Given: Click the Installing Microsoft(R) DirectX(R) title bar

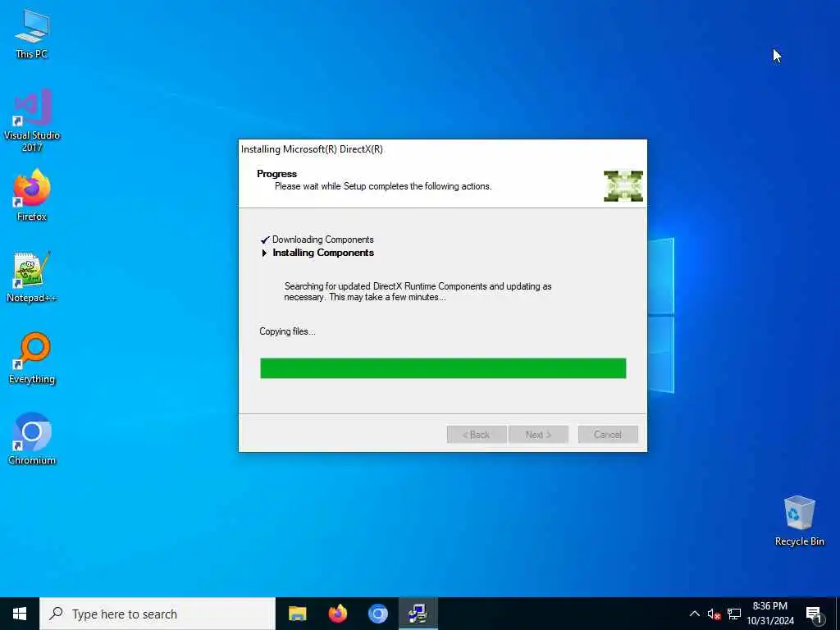Looking at the screenshot, I should (x=442, y=149).
